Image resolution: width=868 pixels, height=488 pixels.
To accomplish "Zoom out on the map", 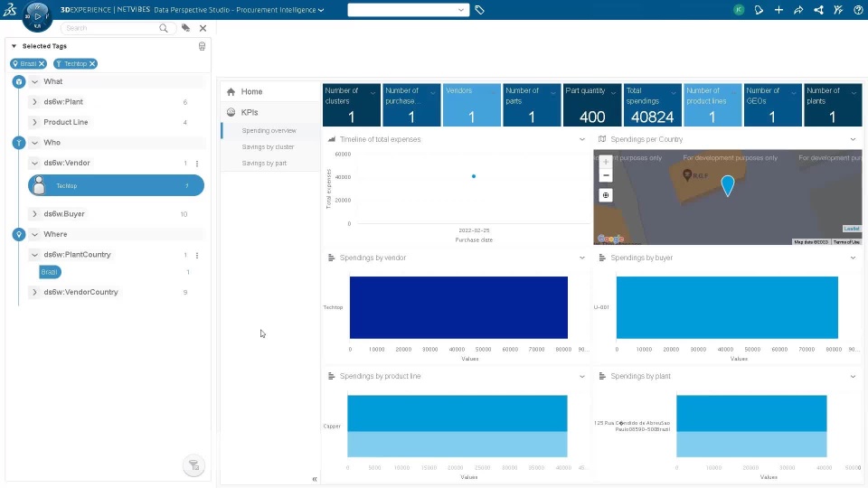I will (x=606, y=175).
